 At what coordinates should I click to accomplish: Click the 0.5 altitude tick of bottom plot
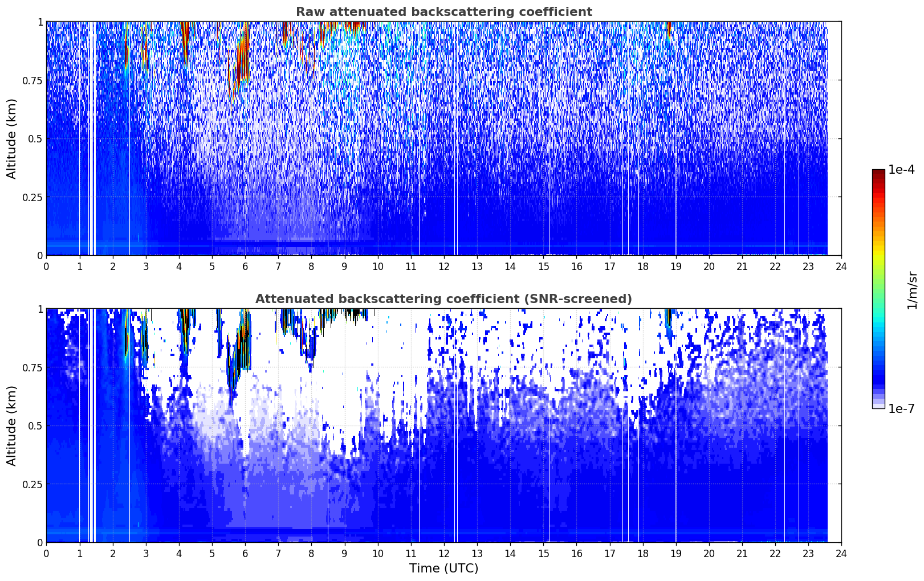[x=35, y=425]
